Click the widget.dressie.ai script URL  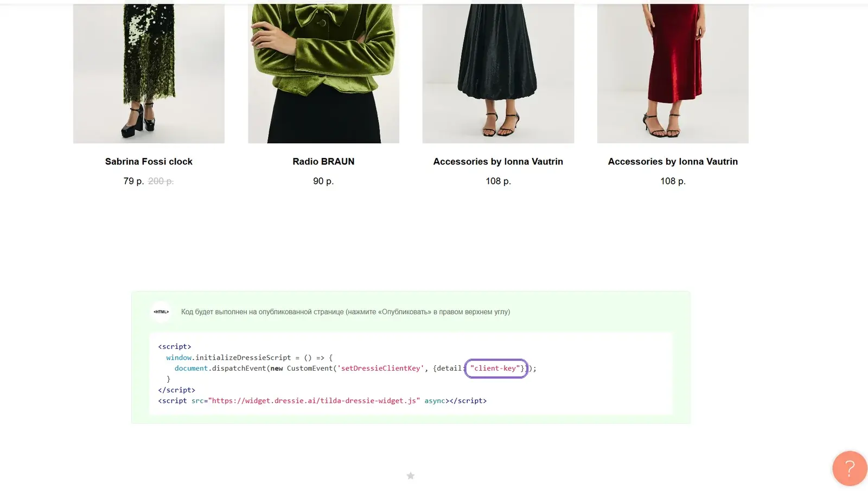pyautogui.click(x=314, y=401)
